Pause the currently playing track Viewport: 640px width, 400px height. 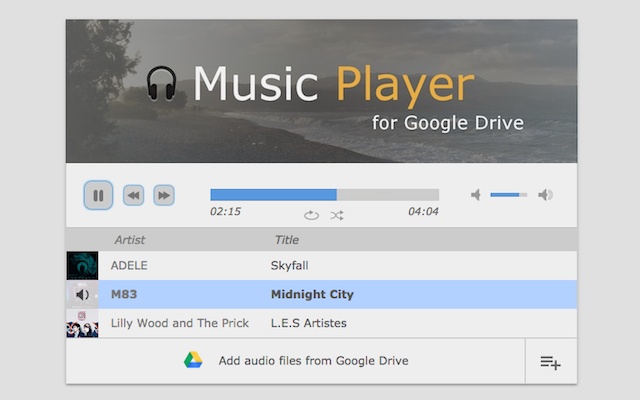(x=98, y=195)
